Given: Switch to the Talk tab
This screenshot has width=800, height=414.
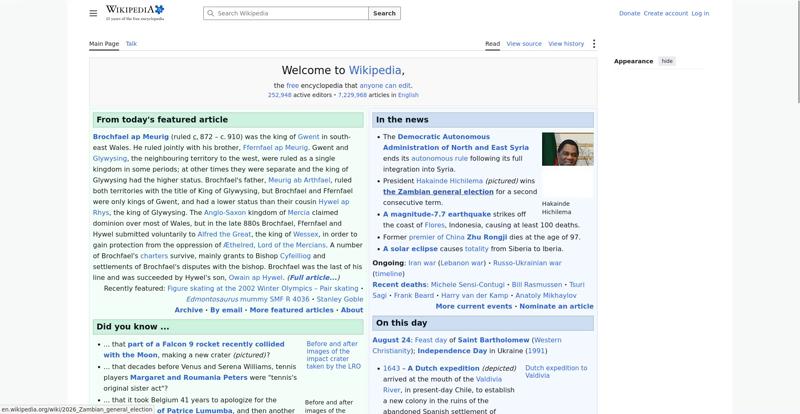Looking at the screenshot, I should coord(131,44).
